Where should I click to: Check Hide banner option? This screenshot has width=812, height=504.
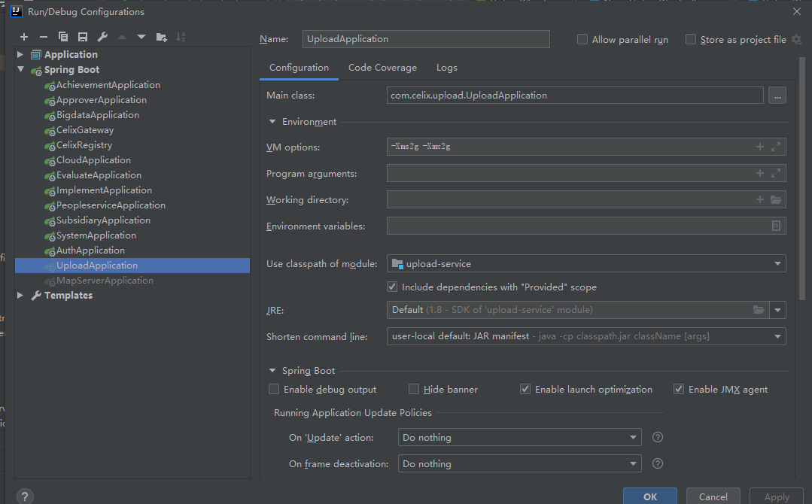pos(414,389)
